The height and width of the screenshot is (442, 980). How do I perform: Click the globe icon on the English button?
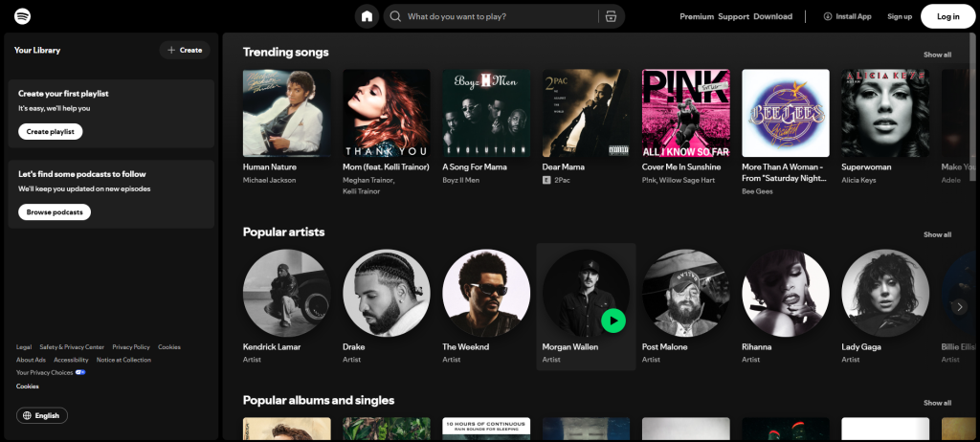click(x=27, y=416)
